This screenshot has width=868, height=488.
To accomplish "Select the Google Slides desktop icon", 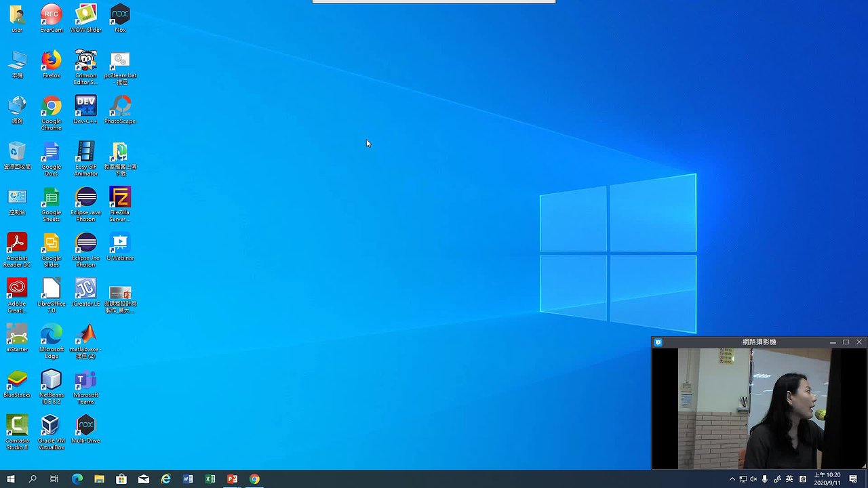I will 52,249.
